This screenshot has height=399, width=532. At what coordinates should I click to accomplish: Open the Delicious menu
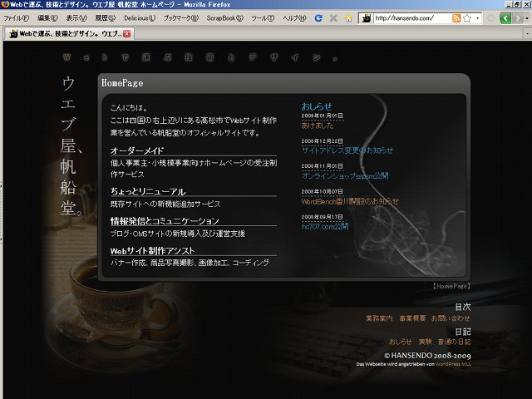pos(139,18)
